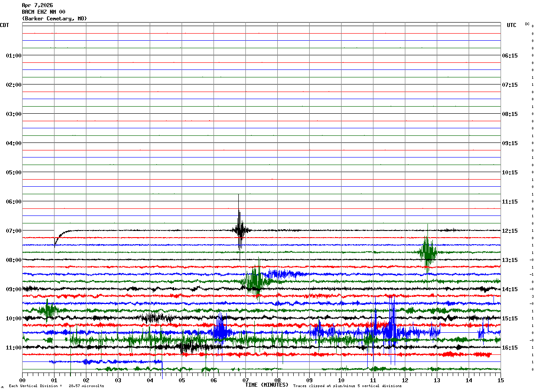The width and height of the screenshot is (536, 392).
Task: Select the BACM EHZ NM 00 station label
Action: 43,12
